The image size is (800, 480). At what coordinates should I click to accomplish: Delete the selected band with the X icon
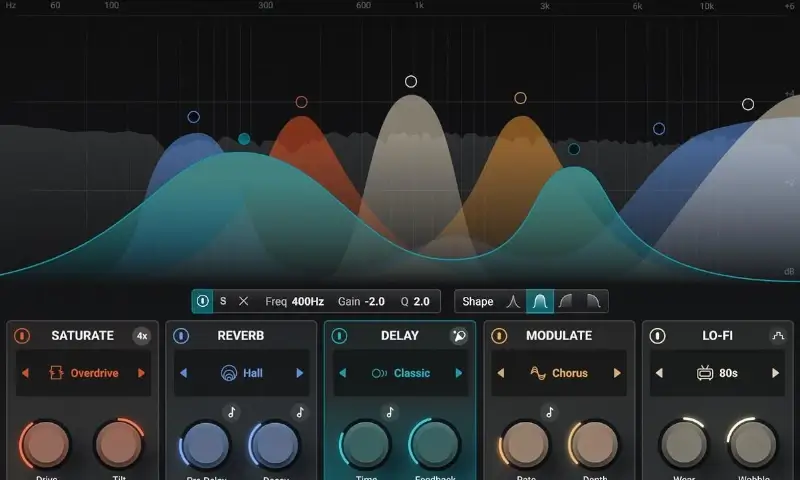pos(243,301)
